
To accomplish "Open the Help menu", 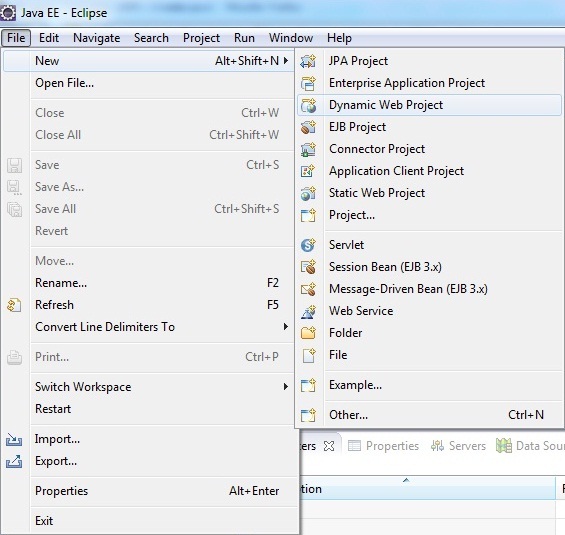I will point(339,38).
